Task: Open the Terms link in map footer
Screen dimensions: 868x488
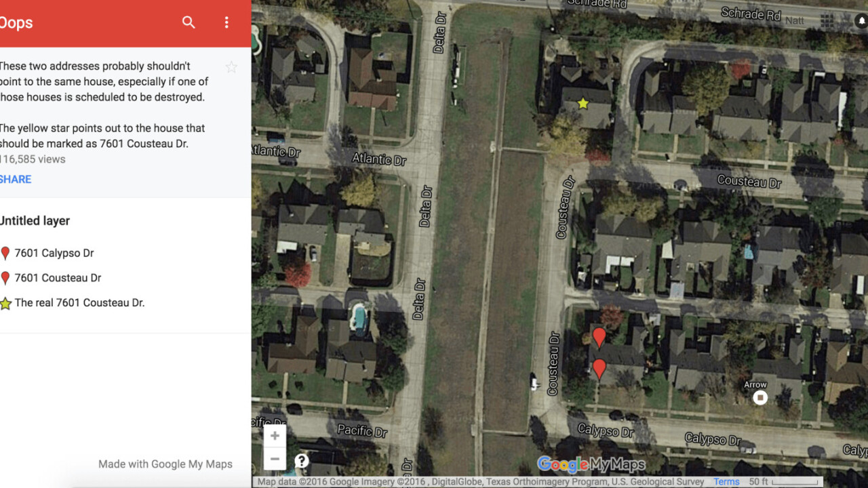Action: click(726, 482)
